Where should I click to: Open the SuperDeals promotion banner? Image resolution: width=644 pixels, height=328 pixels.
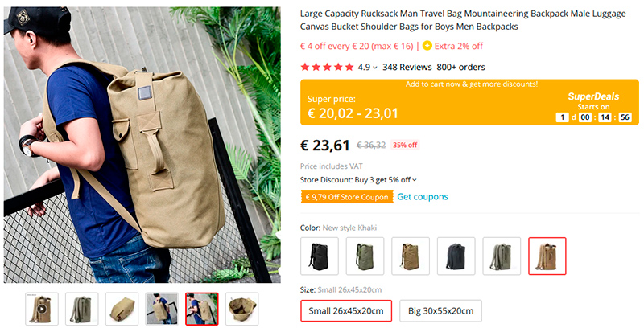tap(469, 102)
